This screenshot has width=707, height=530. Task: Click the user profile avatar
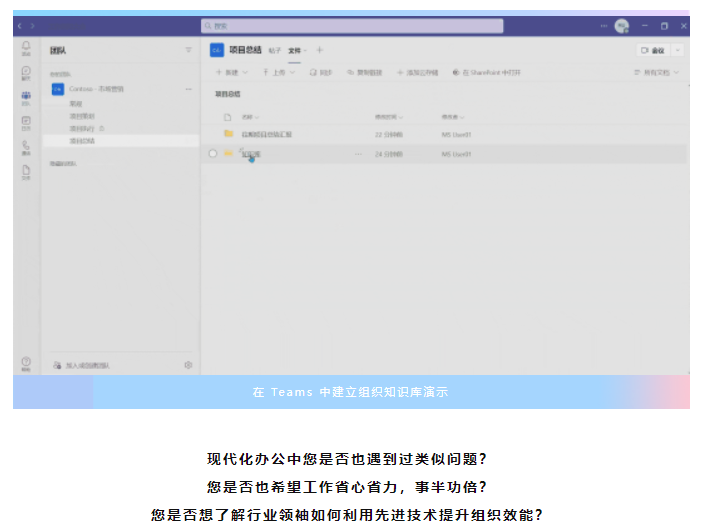[x=622, y=26]
